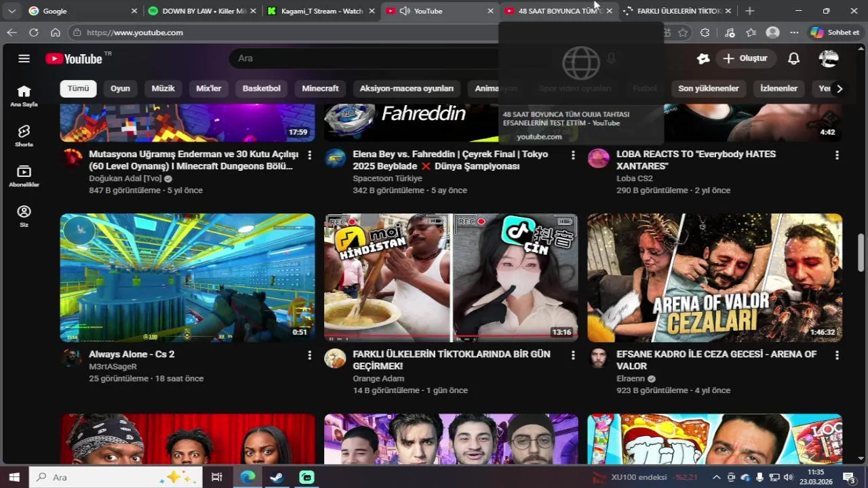
Task: Click the browser home icon
Action: pyautogui.click(x=56, y=33)
